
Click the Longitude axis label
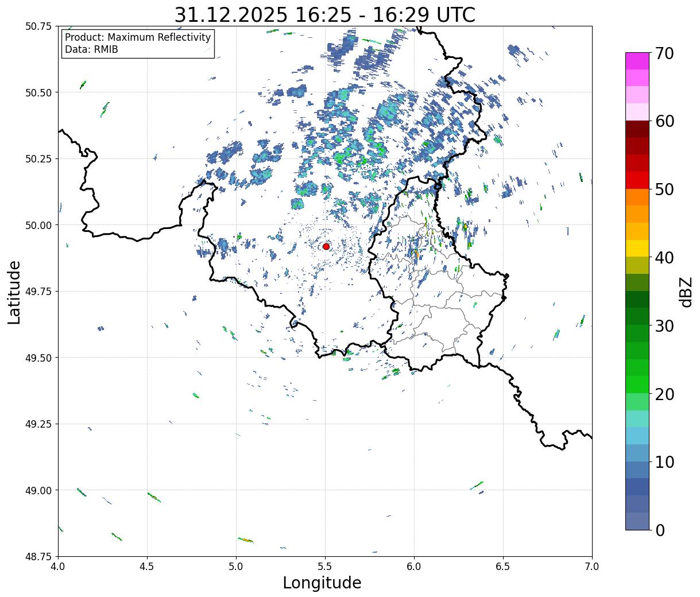pyautogui.click(x=322, y=583)
